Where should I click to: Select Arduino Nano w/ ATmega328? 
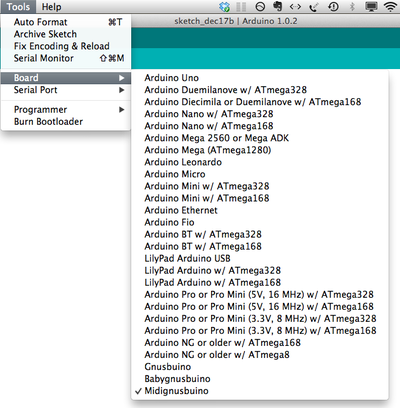[x=260, y=114]
